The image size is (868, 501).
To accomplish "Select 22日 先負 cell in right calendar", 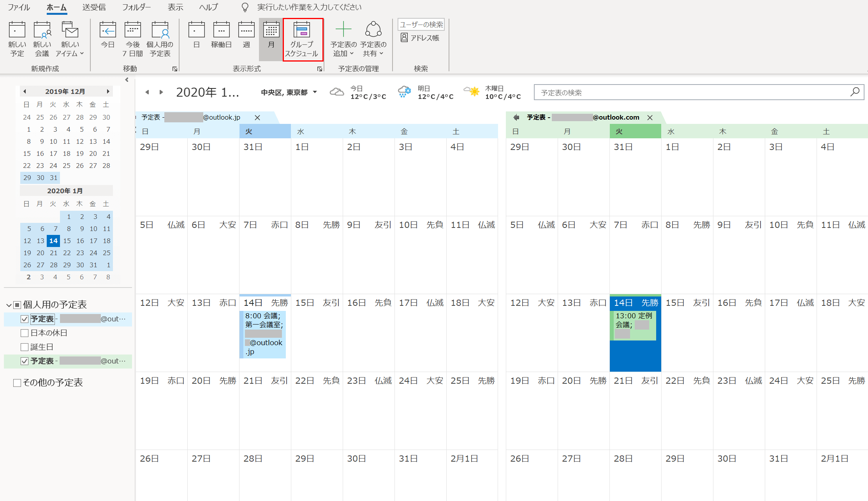I will click(687, 411).
